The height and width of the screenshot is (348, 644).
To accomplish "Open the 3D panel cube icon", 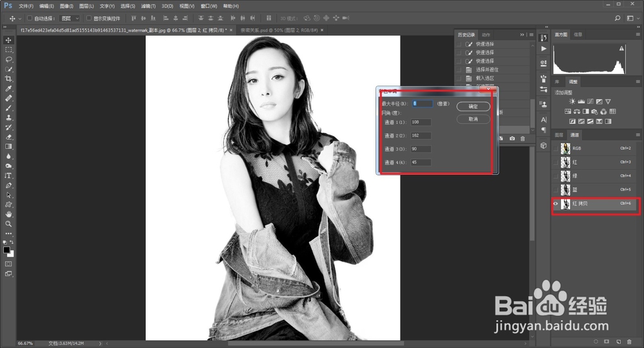I will tap(544, 145).
